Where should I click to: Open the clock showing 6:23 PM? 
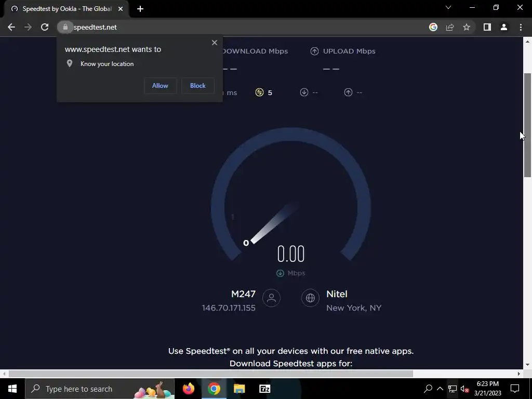click(487, 389)
